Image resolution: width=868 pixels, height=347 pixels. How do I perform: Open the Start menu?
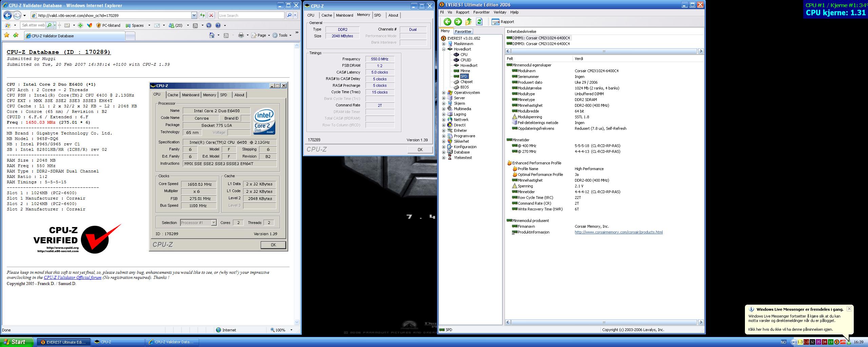tap(17, 342)
